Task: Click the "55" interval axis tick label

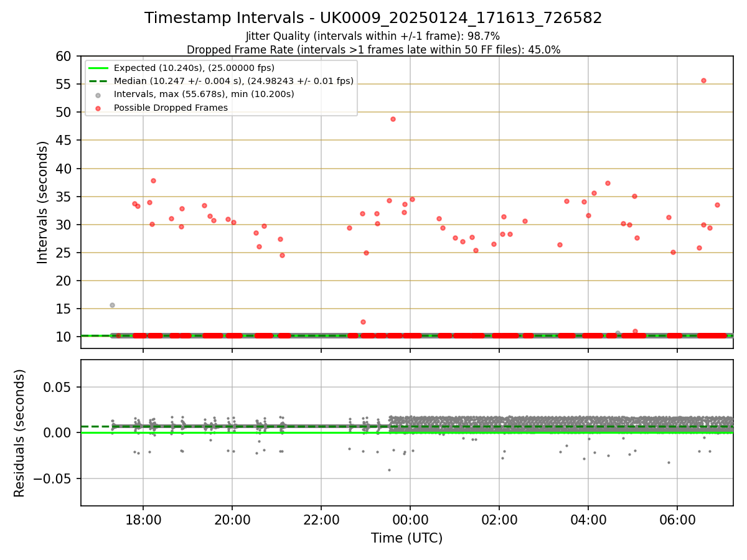Action: click(64, 85)
